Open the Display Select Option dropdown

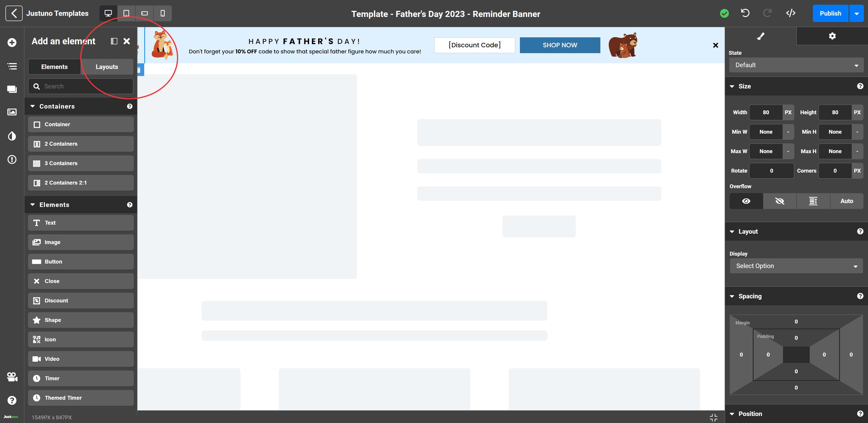[796, 266]
